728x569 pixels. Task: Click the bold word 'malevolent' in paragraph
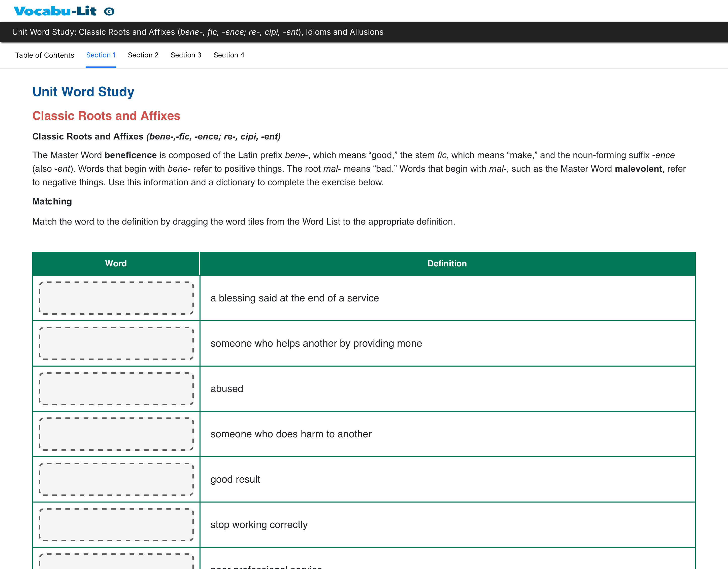tap(638, 169)
